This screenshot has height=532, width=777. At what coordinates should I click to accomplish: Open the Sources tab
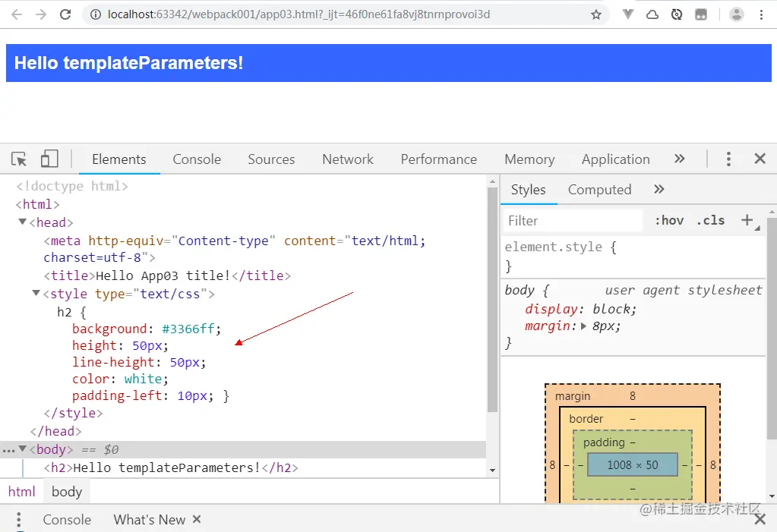click(271, 159)
